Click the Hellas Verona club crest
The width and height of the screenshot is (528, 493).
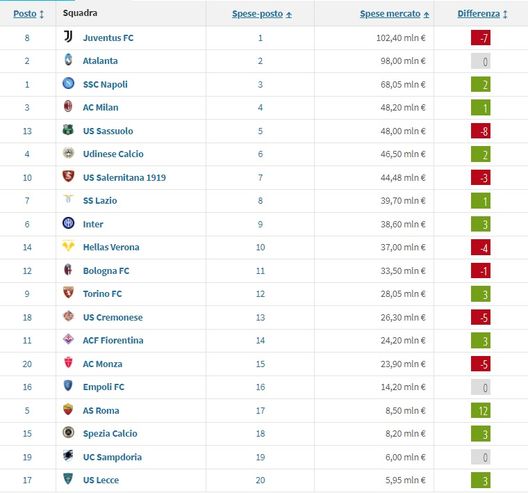(68, 246)
